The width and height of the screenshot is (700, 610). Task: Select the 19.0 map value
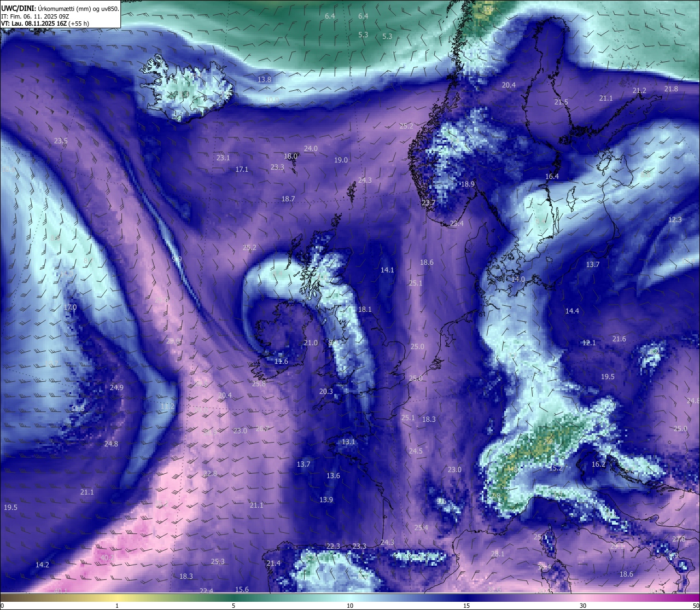pos(341,160)
